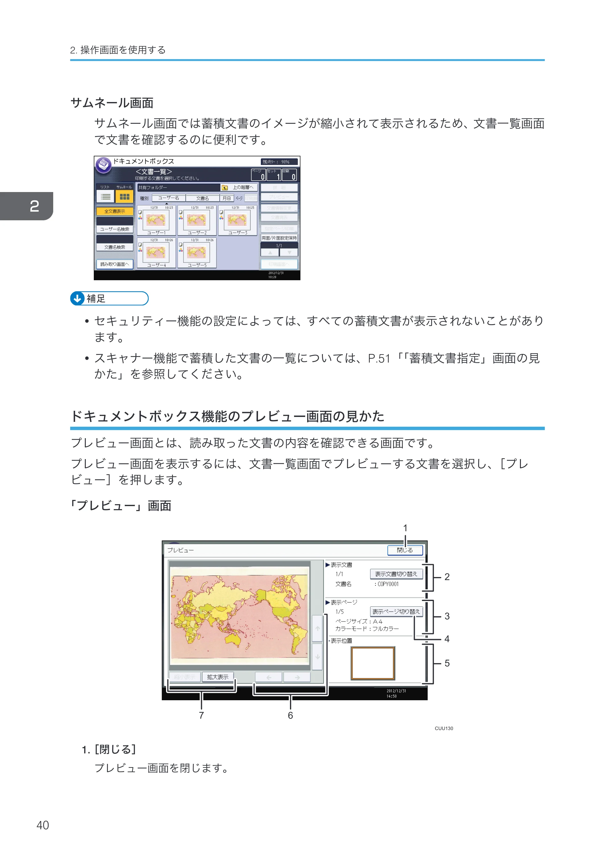This screenshot has width=615, height=868.
Task: Click the ページ counter box
Action: (x=258, y=175)
